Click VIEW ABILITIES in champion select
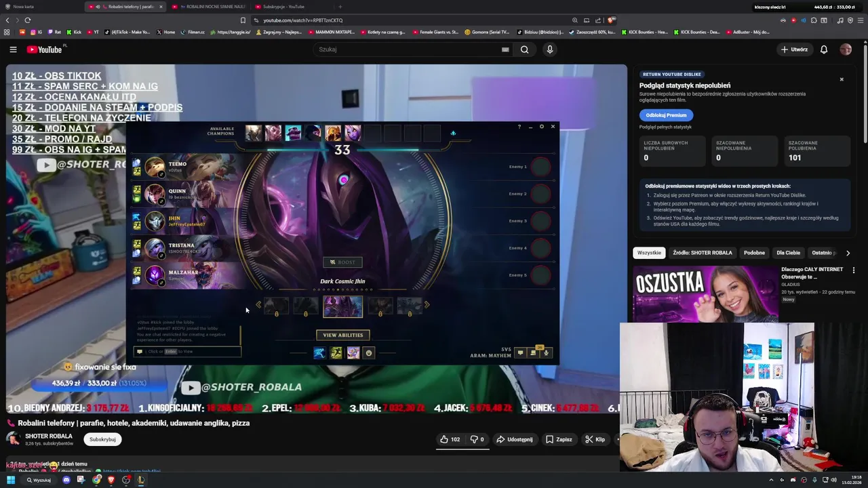868x488 pixels. click(342, 335)
